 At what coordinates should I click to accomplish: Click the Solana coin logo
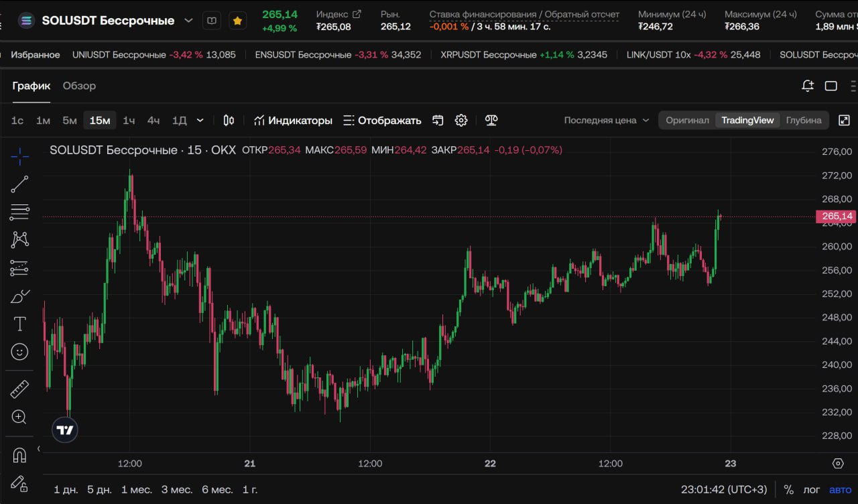coord(27,21)
